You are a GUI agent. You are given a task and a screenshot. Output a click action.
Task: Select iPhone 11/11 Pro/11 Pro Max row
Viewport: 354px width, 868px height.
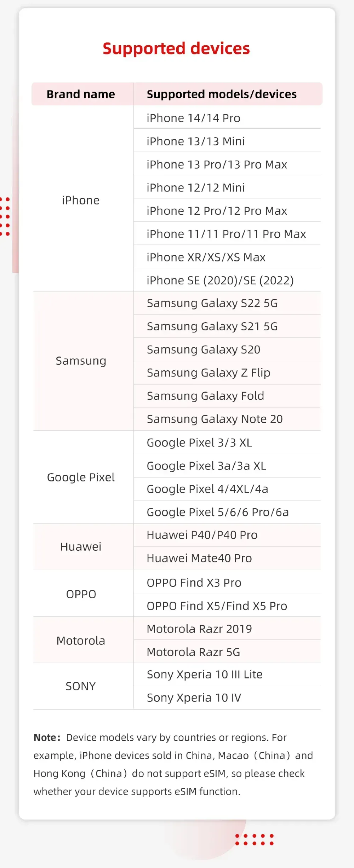226,234
